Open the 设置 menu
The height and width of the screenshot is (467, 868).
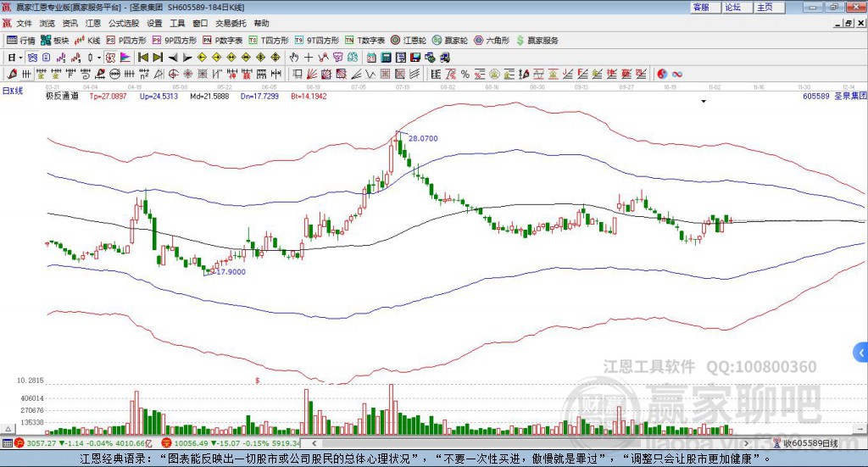pyautogui.click(x=154, y=23)
